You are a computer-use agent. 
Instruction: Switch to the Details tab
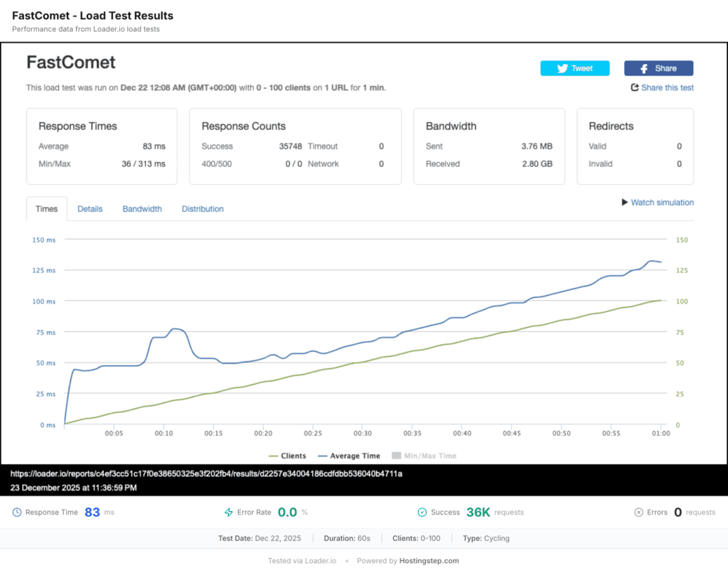90,209
